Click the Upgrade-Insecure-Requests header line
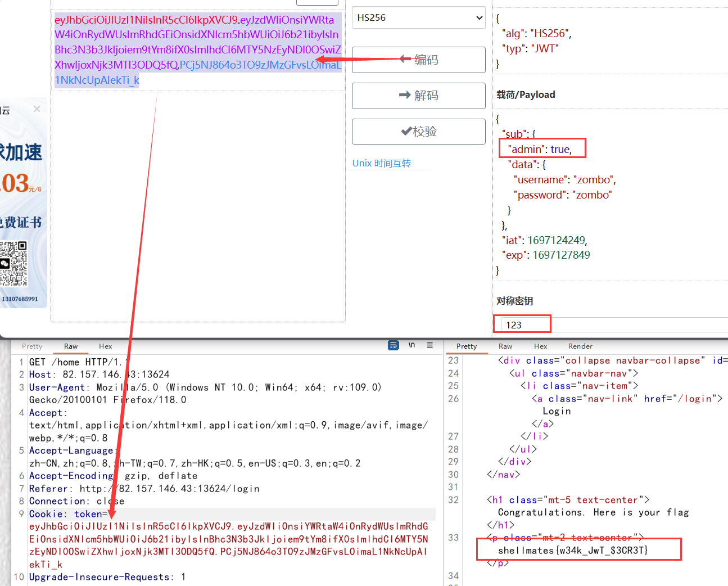728x586 pixels. click(x=107, y=577)
